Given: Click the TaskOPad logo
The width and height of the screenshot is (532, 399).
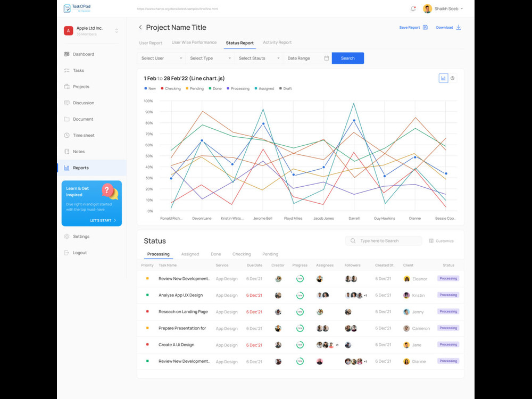Looking at the screenshot, I should click(x=77, y=8).
